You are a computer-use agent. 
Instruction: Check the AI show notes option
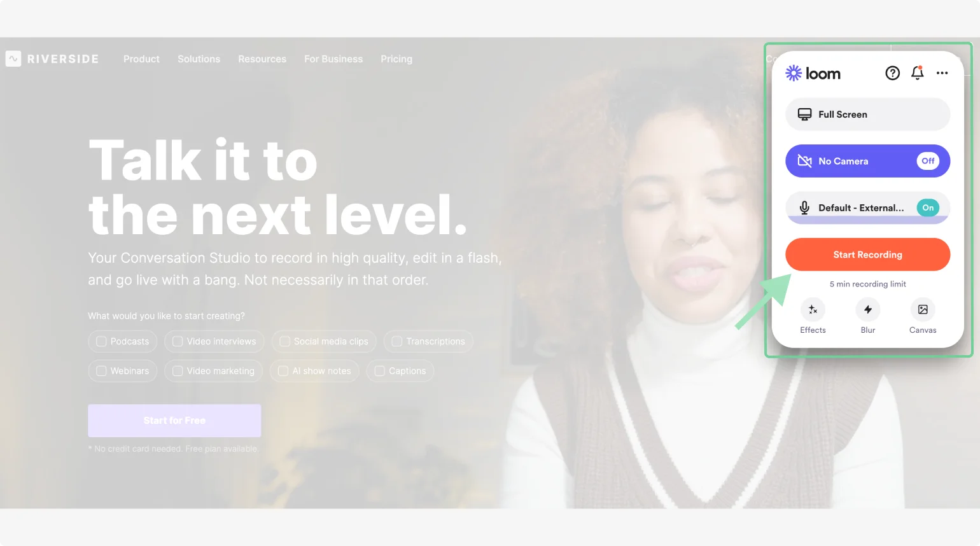[x=314, y=371]
